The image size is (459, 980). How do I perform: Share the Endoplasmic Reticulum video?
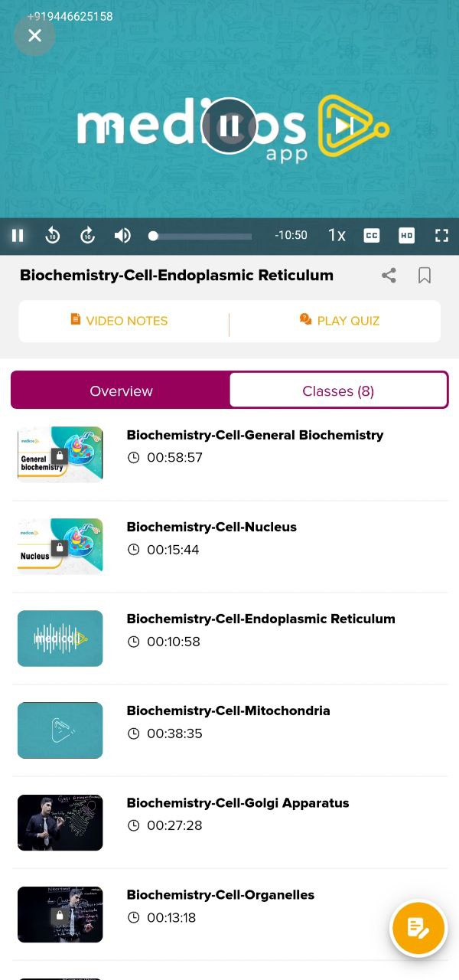coord(389,275)
